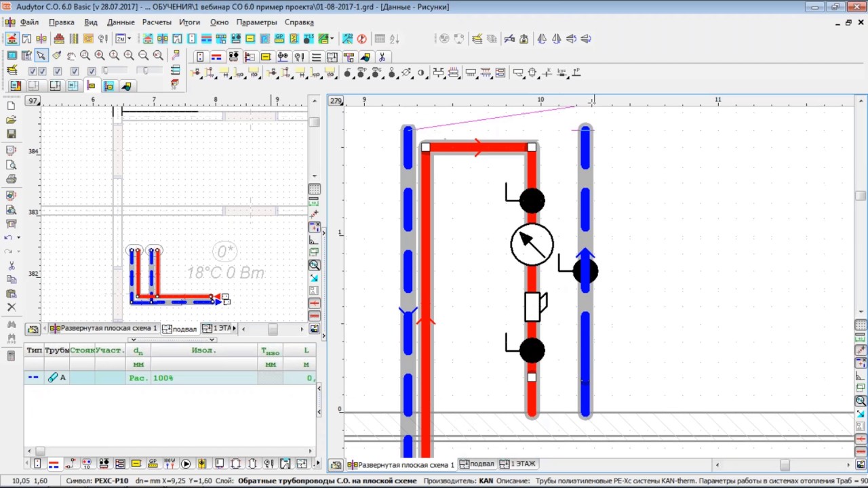Click the red prohibition circle icon
Image resolution: width=868 pixels, height=488 pixels.
tap(362, 39)
